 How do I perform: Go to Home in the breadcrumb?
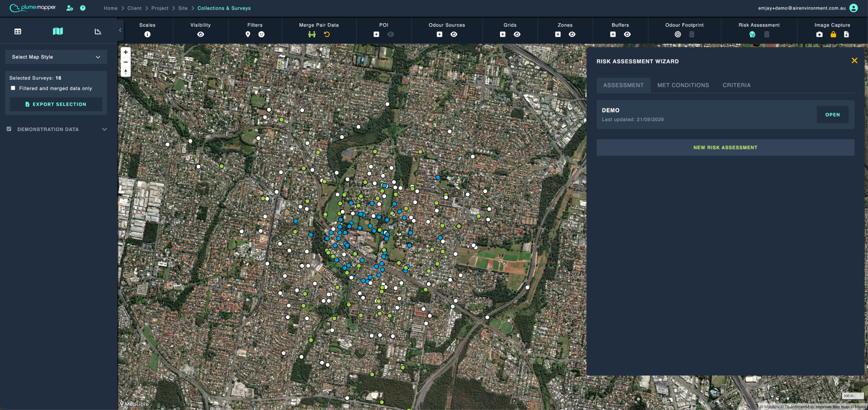coord(111,8)
